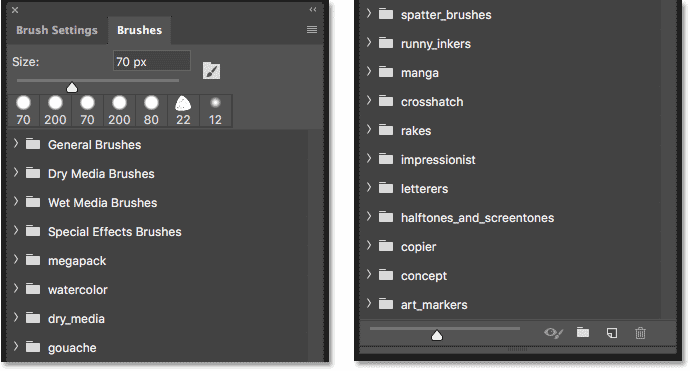Select the triangular recent brush sized 22
690x371 pixels.
pos(183,111)
